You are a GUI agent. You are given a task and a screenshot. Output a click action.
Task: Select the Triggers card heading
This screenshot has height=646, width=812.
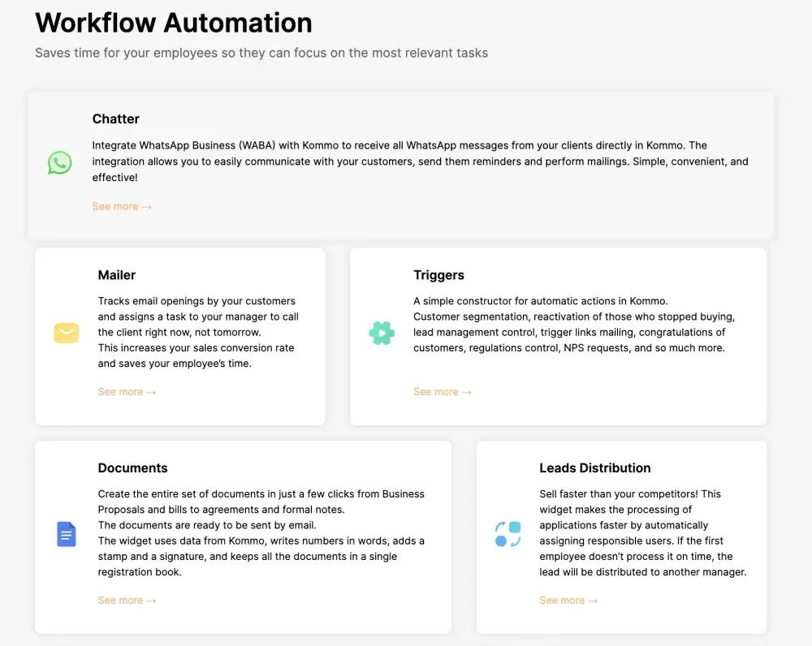[439, 275]
